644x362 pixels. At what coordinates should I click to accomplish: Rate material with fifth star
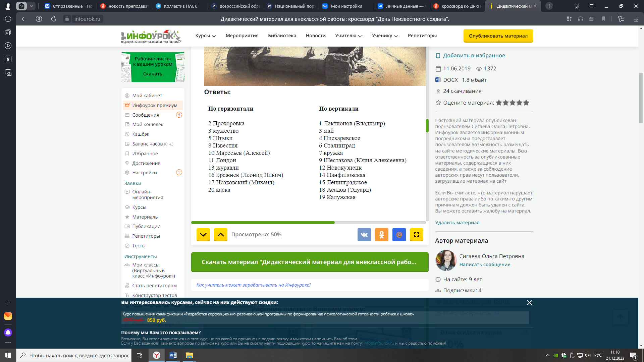pyautogui.click(x=526, y=103)
